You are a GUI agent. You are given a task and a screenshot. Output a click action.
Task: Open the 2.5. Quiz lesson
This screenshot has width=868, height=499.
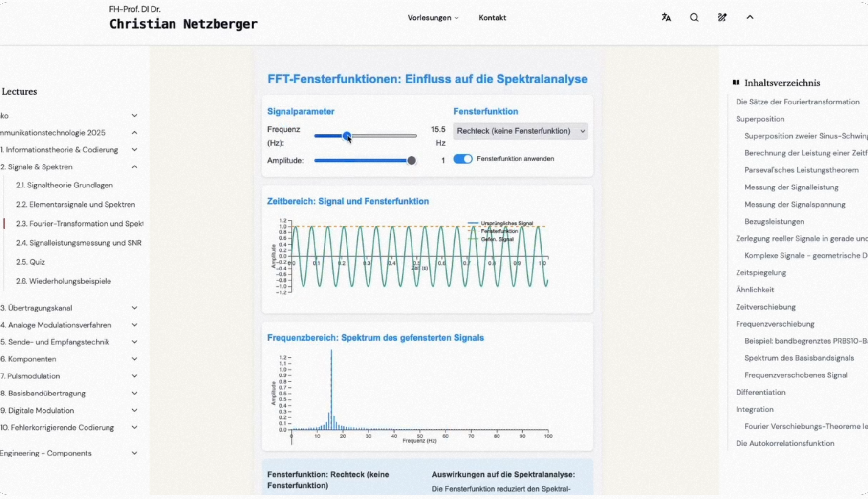coord(30,262)
